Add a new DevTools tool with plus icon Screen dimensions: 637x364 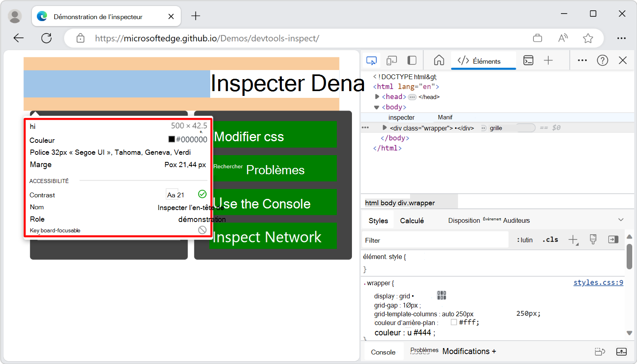coord(548,60)
